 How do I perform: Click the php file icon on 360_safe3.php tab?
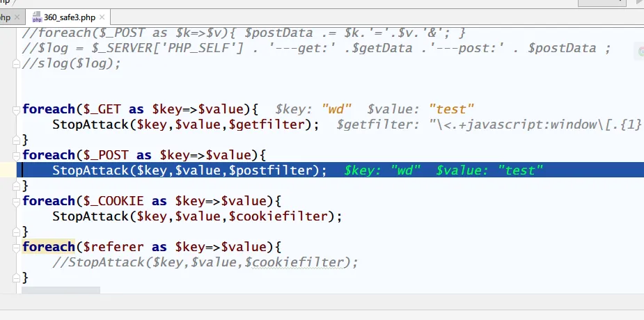tap(36, 17)
